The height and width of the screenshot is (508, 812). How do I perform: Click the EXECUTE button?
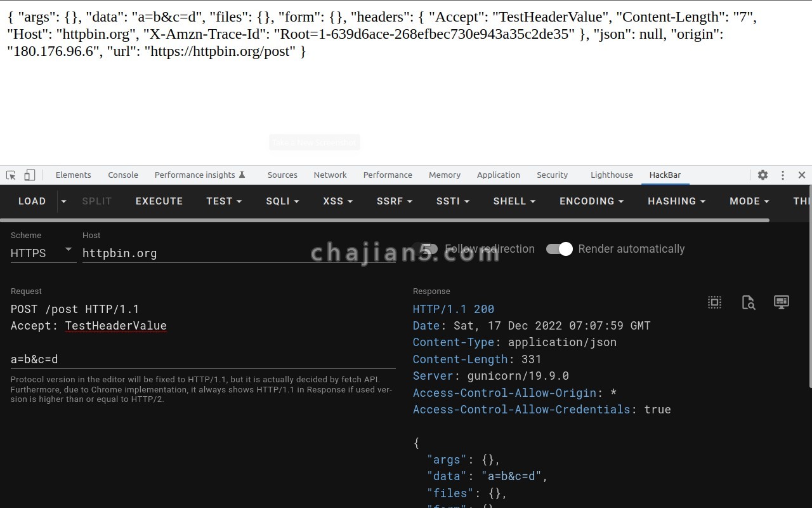pyautogui.click(x=159, y=201)
